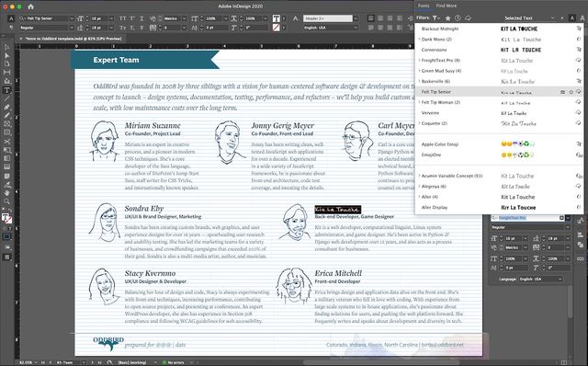Select the Type tool
Screen dimensions: 588x366
6,90
